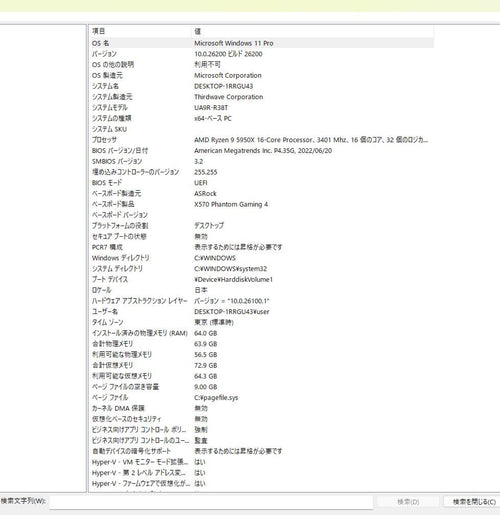Select the value C:¥WINDOWS¥system32
Viewport: 500px width, 515px height.
point(230,268)
